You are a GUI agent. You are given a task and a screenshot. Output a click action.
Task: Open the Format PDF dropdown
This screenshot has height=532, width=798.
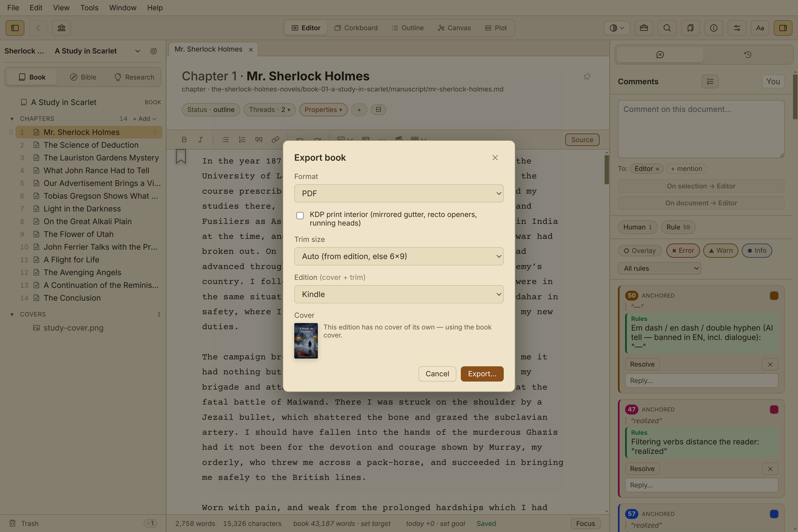[x=399, y=193]
